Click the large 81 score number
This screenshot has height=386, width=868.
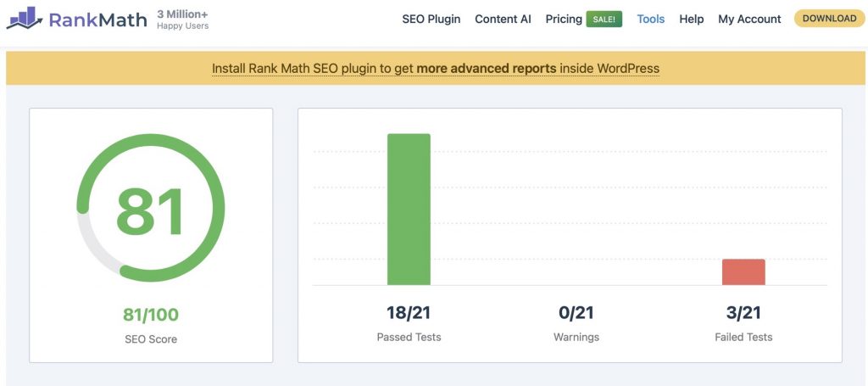tap(150, 211)
